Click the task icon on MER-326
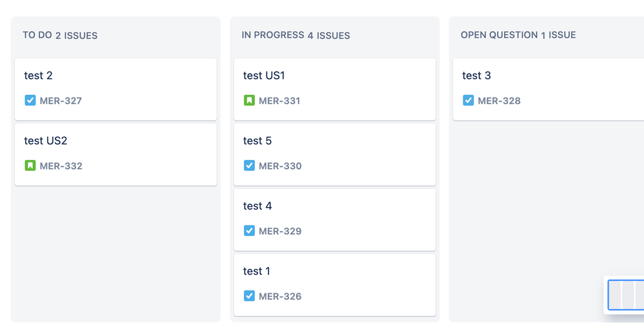Image resolution: width=644 pixels, height=323 pixels. pos(249,296)
